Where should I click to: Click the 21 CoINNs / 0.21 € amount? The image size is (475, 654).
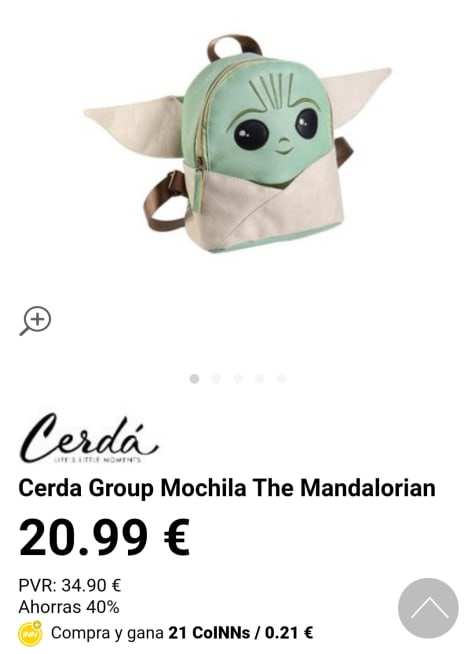(x=241, y=633)
